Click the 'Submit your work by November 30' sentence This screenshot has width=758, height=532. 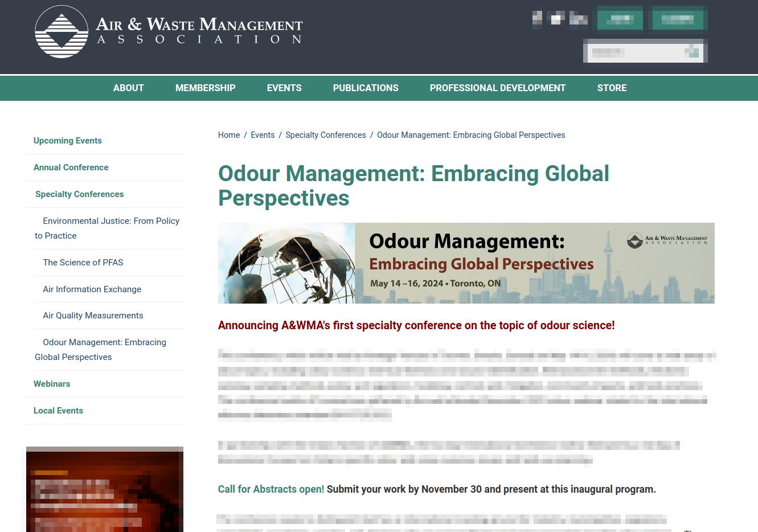pos(491,489)
